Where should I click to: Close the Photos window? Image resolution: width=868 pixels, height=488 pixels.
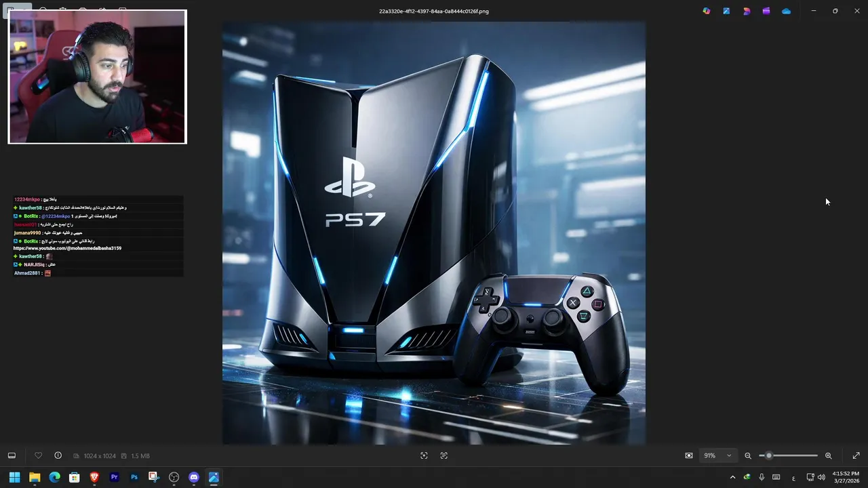[x=856, y=11]
